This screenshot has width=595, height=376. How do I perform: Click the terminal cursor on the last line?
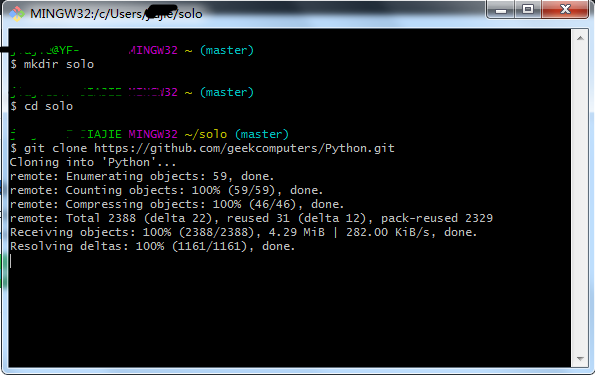point(11,261)
